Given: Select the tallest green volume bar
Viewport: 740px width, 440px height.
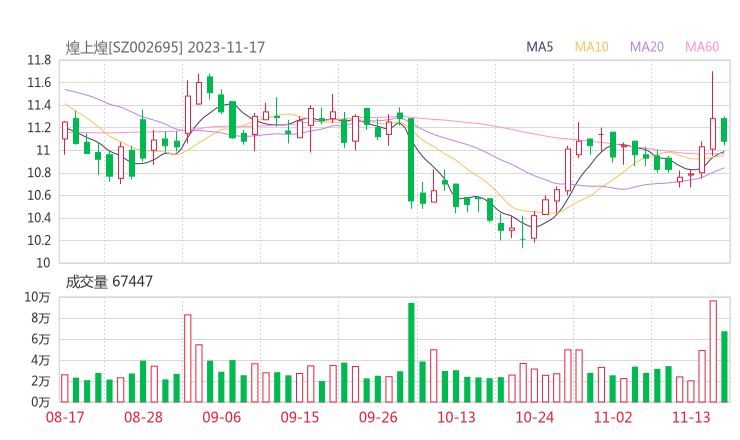Looking at the screenshot, I should pos(411,352).
